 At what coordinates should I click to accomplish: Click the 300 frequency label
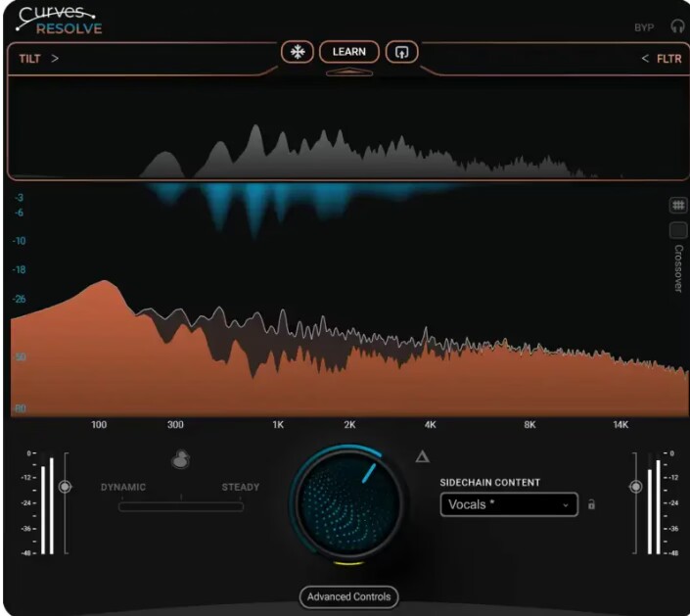pos(175,425)
